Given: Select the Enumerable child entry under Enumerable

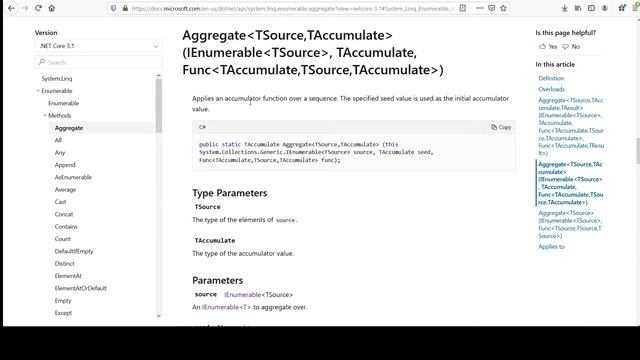Looking at the screenshot, I should (63, 103).
